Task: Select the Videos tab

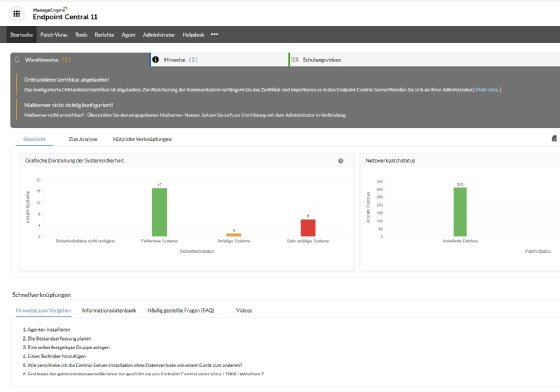Action: (244, 310)
